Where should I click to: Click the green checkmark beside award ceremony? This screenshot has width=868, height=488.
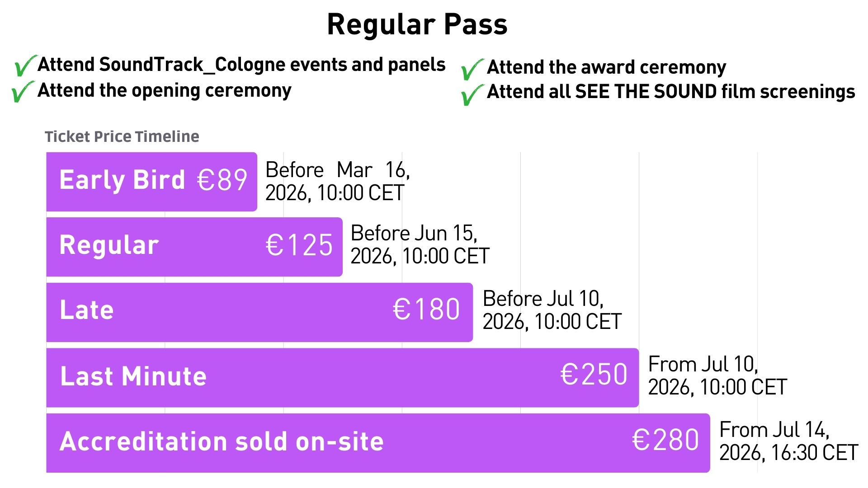[472, 69]
